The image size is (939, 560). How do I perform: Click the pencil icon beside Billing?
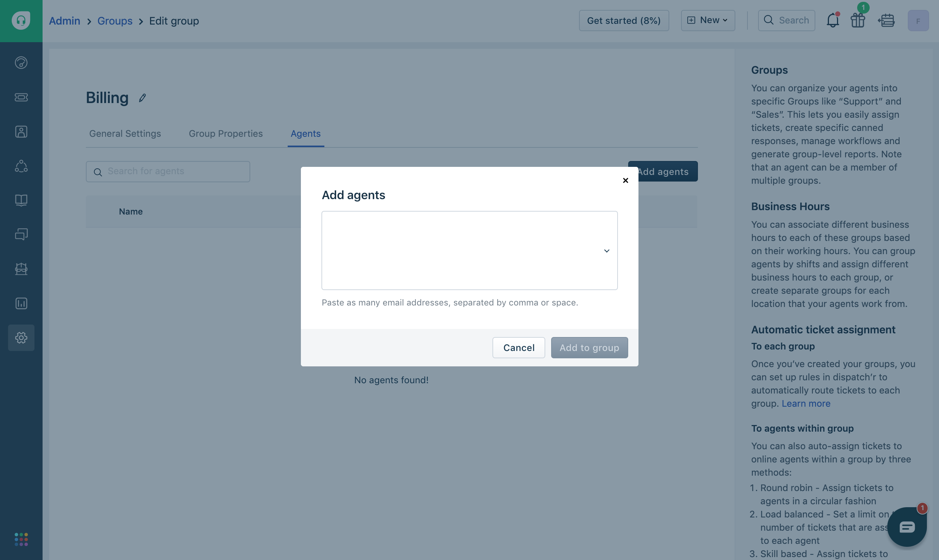142,98
